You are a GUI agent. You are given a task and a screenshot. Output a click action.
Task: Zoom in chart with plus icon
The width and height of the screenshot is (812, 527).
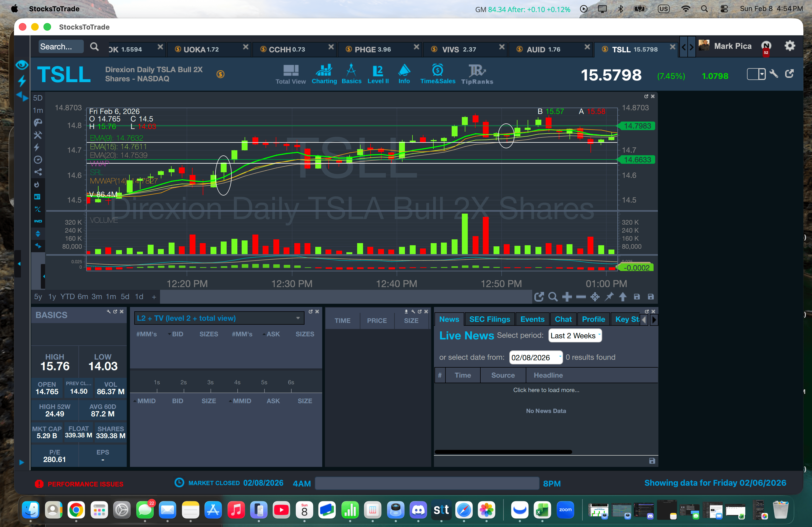pyautogui.click(x=567, y=297)
